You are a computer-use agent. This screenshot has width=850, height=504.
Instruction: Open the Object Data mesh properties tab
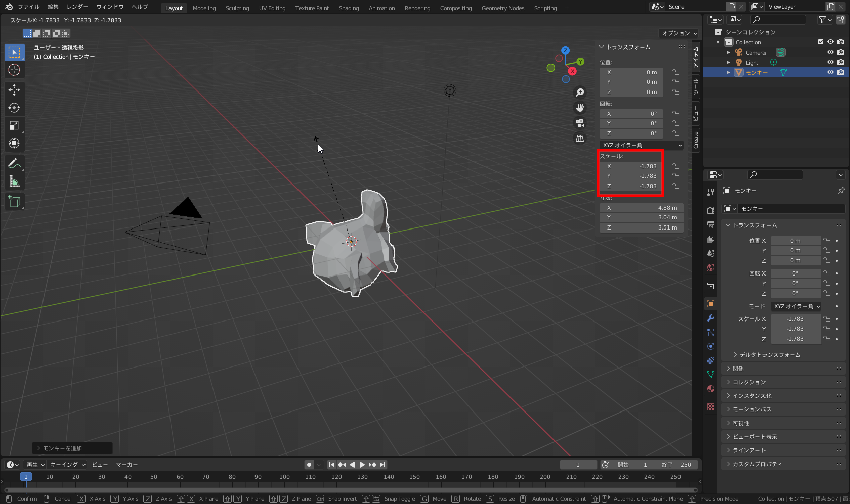coord(711,375)
